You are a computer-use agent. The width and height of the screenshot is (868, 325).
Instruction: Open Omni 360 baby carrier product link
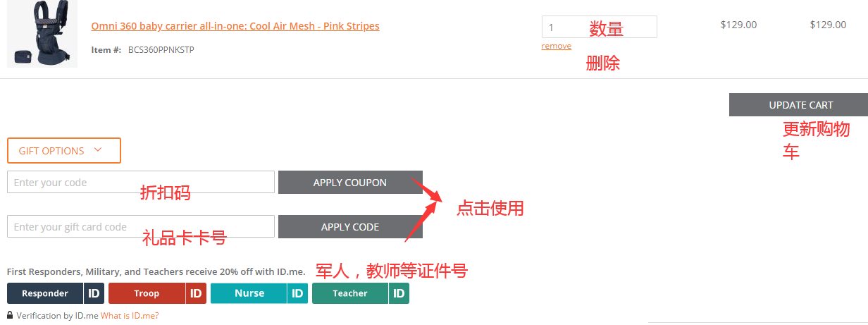coord(235,26)
